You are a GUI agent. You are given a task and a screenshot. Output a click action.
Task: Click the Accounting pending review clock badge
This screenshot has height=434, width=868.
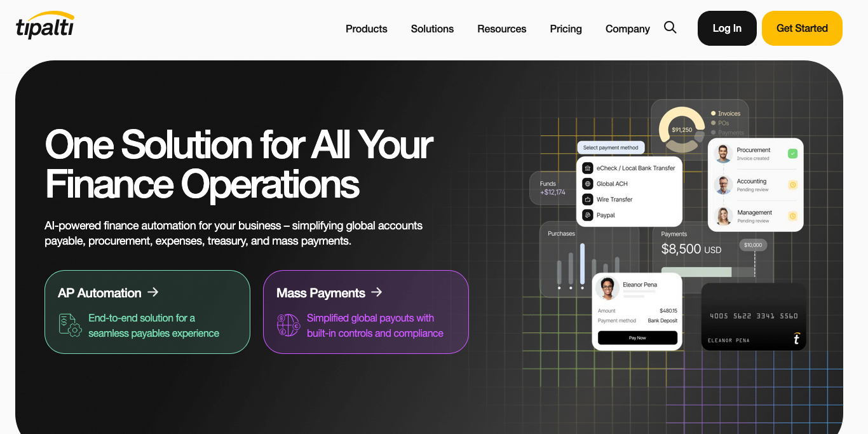pos(792,185)
